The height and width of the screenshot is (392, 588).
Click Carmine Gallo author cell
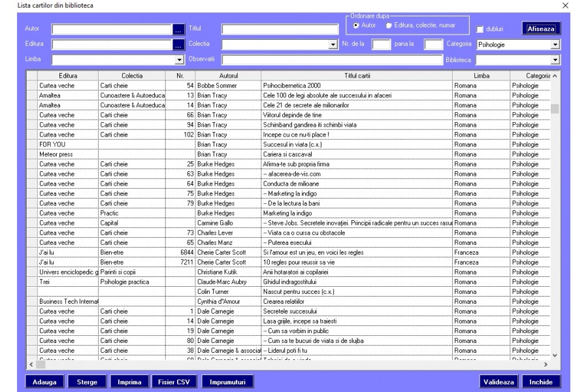click(x=228, y=223)
